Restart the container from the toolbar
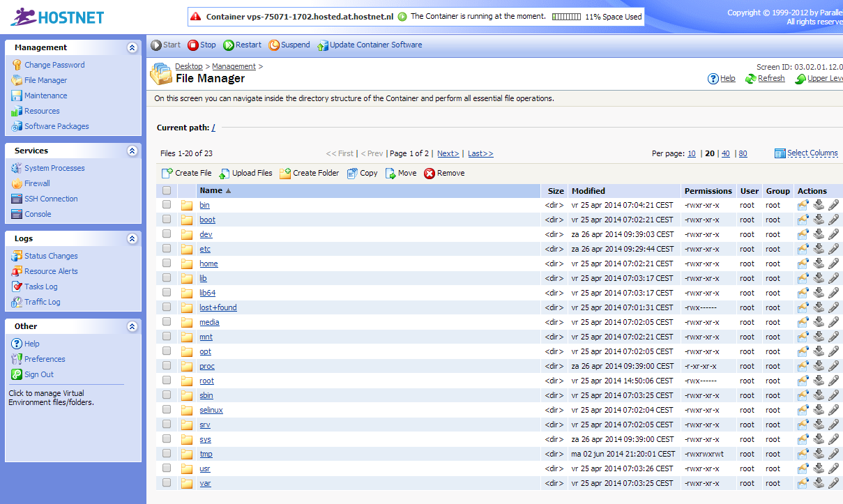Screen dimensions: 843x504 [x=229, y=45]
